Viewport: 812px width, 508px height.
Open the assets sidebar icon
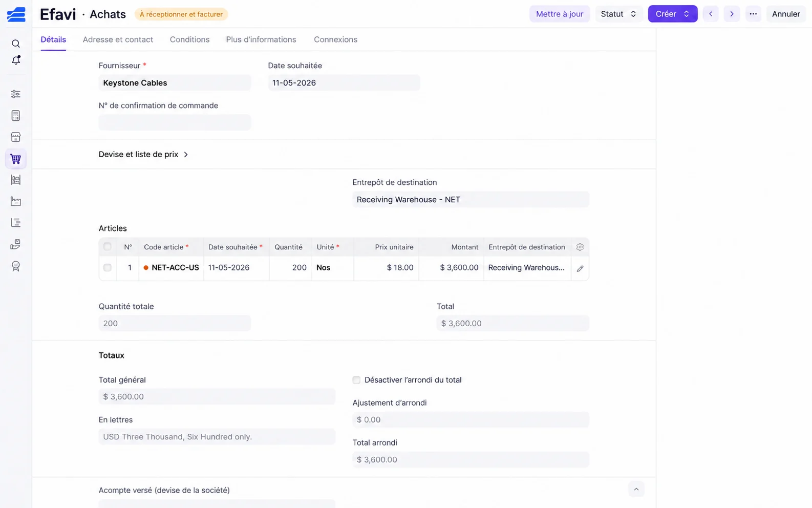pyautogui.click(x=16, y=244)
